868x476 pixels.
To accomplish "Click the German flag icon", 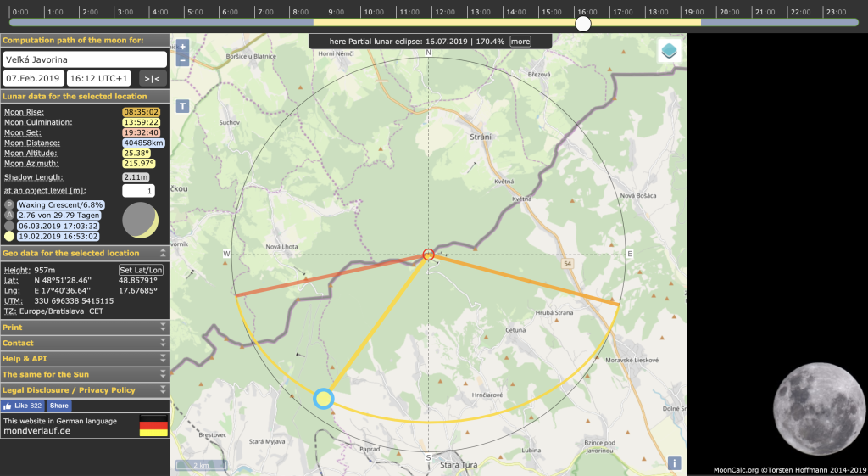I will pyautogui.click(x=153, y=425).
